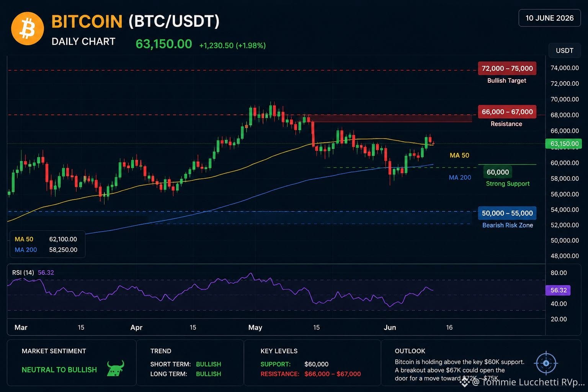Click the blue MA 200 line label on chart

click(x=460, y=178)
